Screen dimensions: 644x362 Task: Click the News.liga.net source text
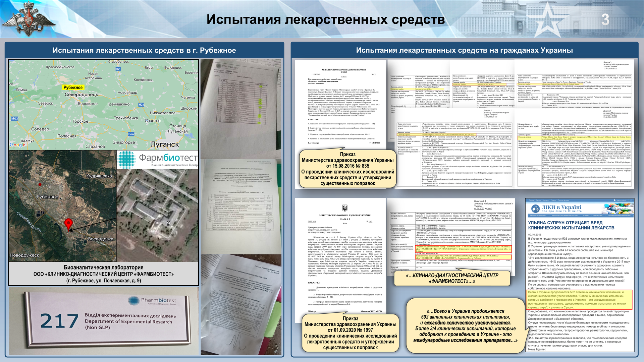coord(537,349)
